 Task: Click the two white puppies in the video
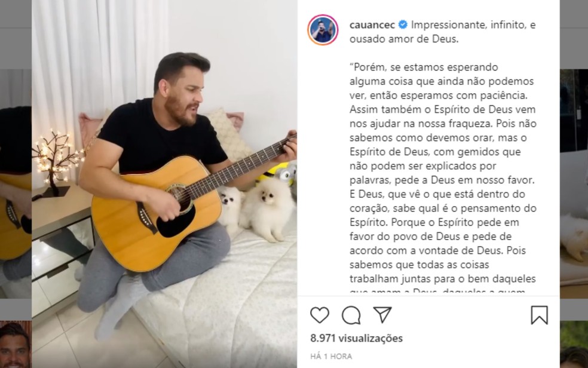point(256,209)
